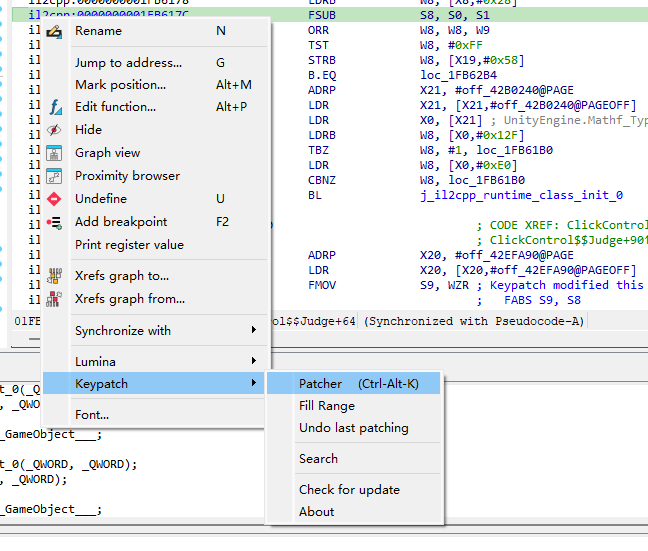Click the ORR W8, W8, W9 instruction

tap(399, 30)
